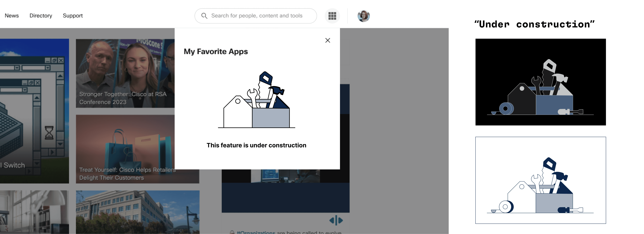
Task: Open the white lamp interior photo tile
Action: coord(34,212)
